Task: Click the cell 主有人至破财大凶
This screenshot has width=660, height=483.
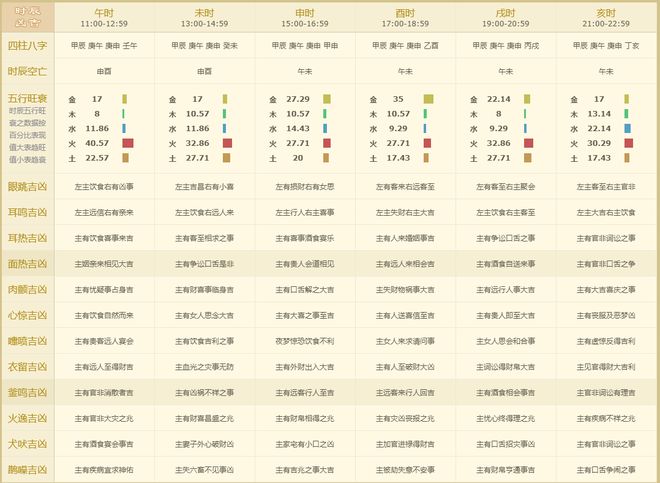Action: tap(405, 367)
